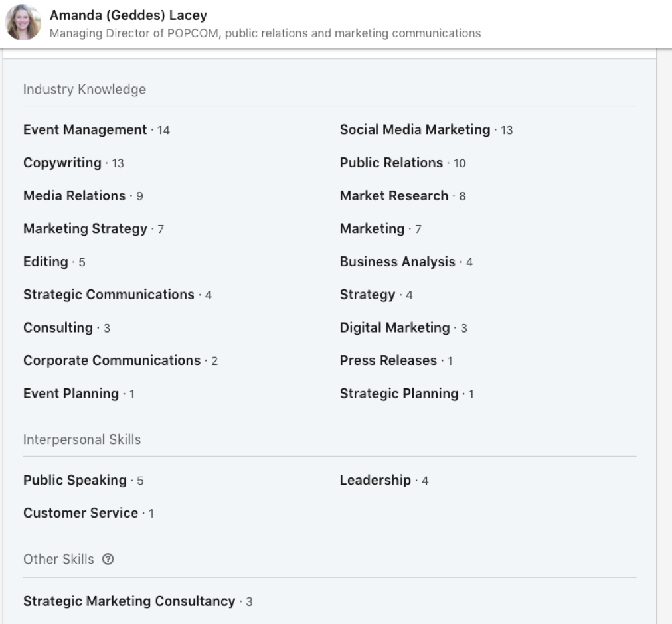Select the Customer Service skill

point(80,513)
